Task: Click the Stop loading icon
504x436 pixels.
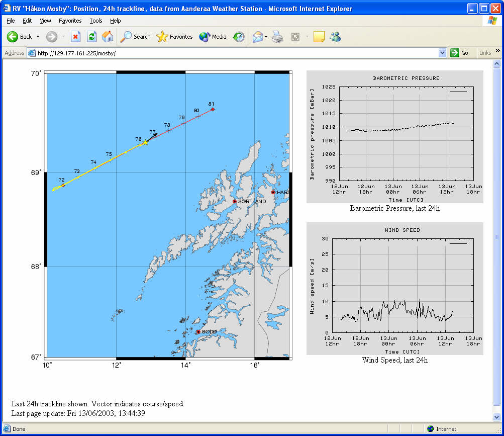Action: tap(75, 37)
